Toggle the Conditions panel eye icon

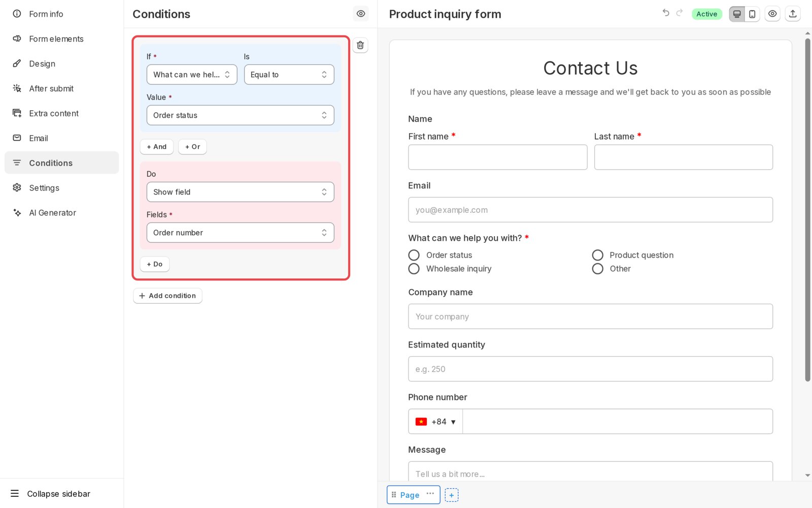[x=361, y=14]
